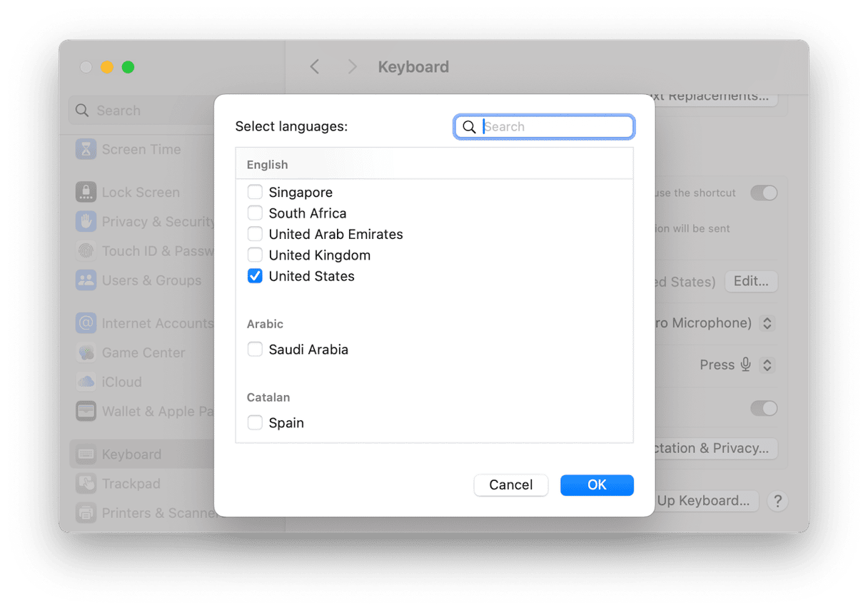Open Users & Groups sidebar icon
This screenshot has width=868, height=610.
[x=86, y=280]
